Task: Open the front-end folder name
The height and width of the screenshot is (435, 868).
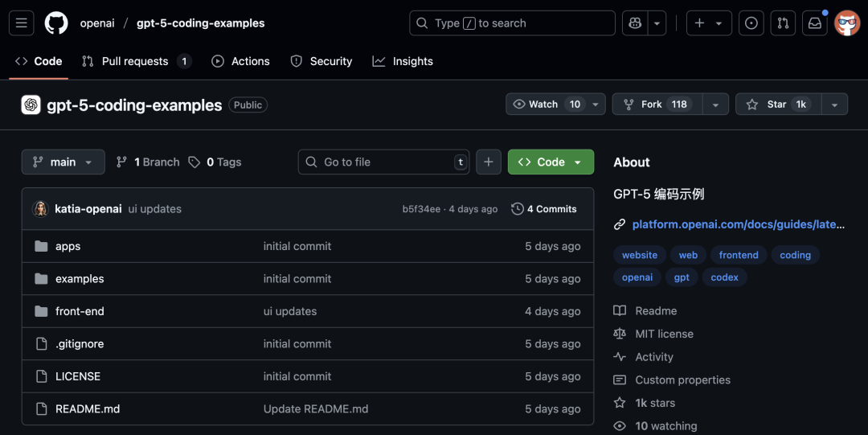Action: (x=80, y=311)
